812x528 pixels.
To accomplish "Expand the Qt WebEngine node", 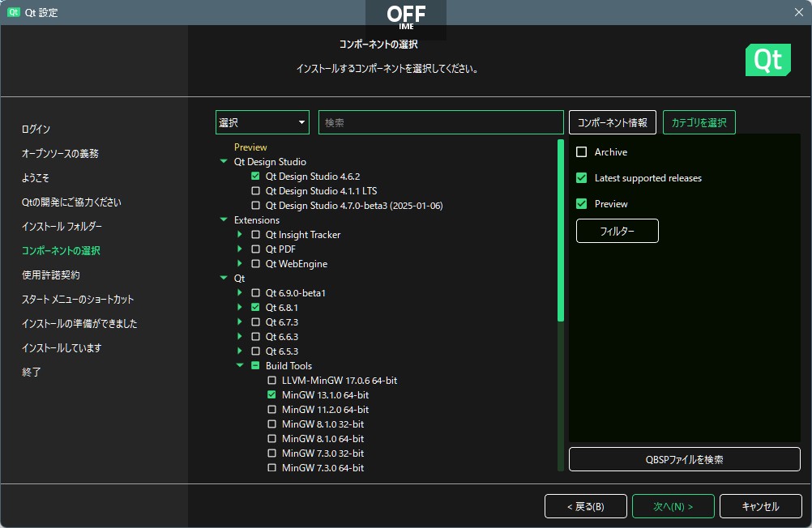I will pyautogui.click(x=240, y=263).
